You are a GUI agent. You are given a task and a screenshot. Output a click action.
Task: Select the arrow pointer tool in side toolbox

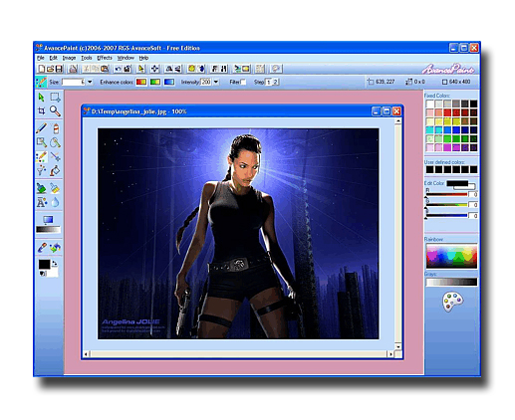pyautogui.click(x=41, y=98)
